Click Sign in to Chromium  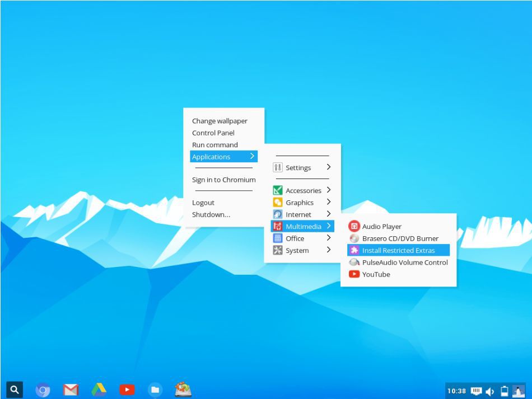223,180
